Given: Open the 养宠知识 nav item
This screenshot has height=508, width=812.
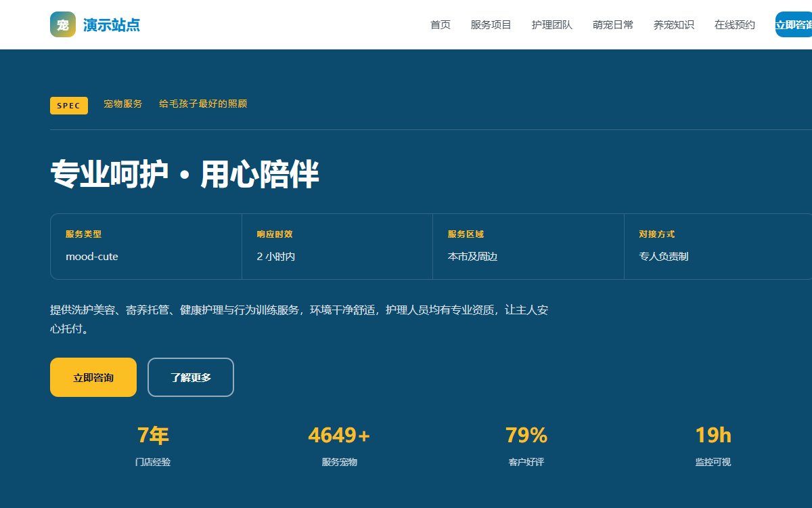Looking at the screenshot, I should click(674, 25).
